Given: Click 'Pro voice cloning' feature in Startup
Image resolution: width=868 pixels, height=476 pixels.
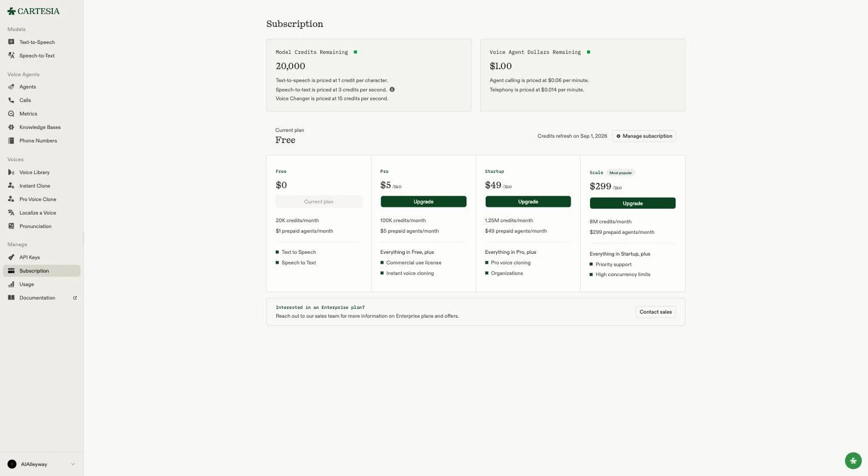Looking at the screenshot, I should click(x=511, y=263).
